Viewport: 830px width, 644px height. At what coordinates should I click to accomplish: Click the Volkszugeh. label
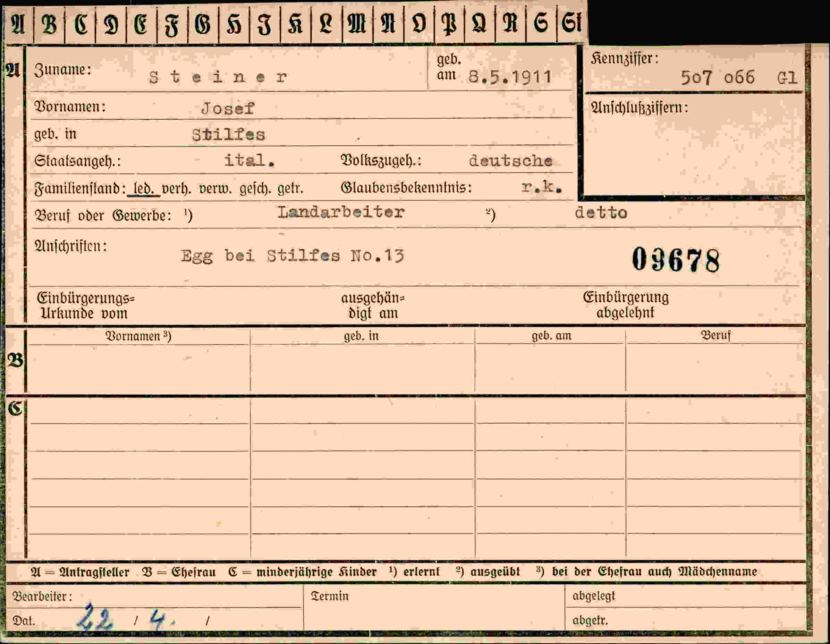click(381, 161)
